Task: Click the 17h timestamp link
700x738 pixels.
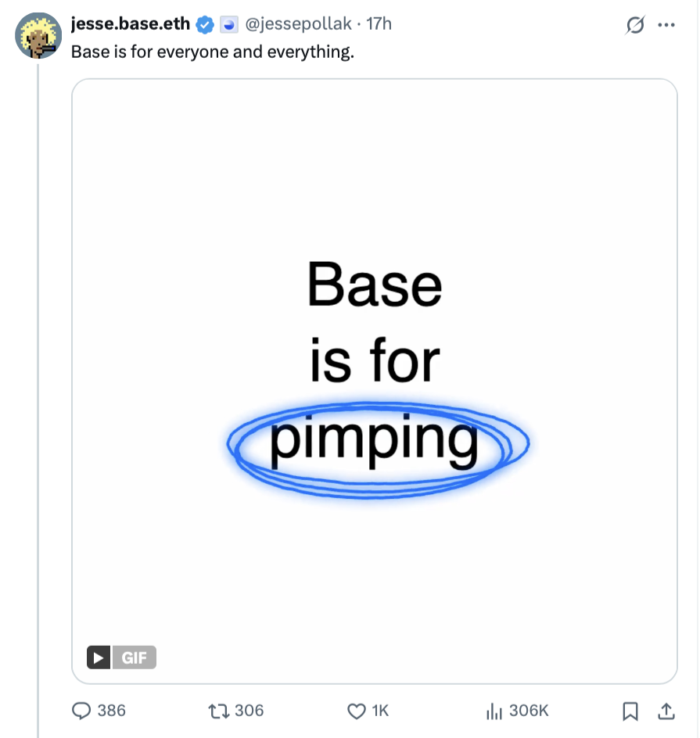Action: pos(379,24)
